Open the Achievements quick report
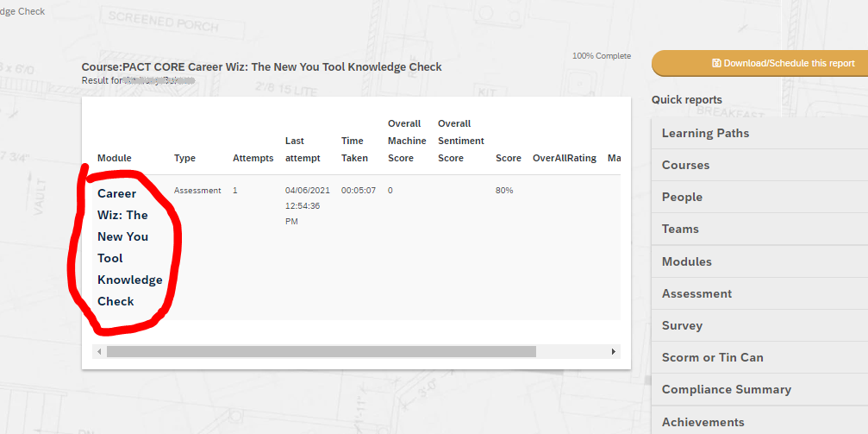Screen dimensions: 868x434 point(703,421)
